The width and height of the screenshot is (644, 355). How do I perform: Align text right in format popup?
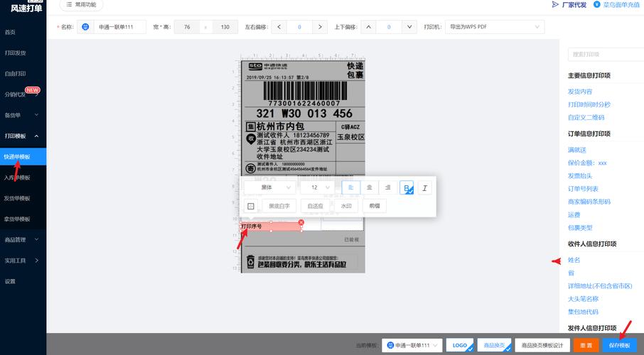tap(387, 187)
